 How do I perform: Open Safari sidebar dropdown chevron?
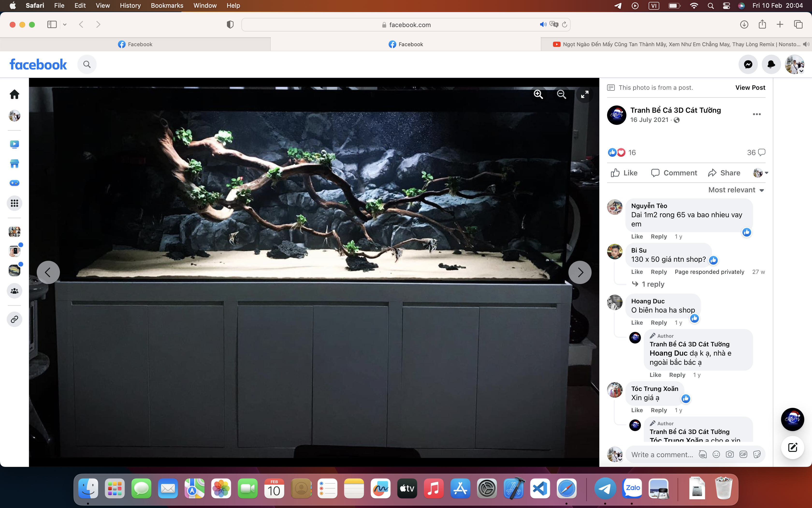click(x=65, y=24)
